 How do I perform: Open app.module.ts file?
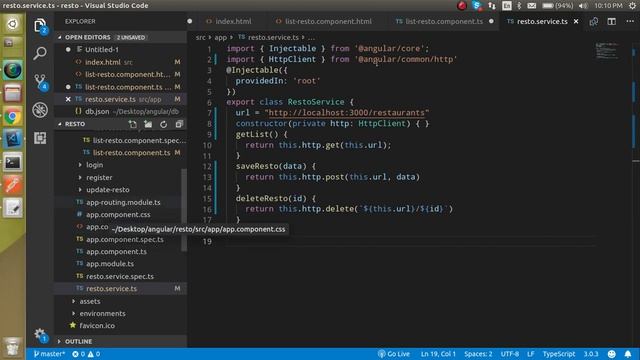tap(110, 264)
